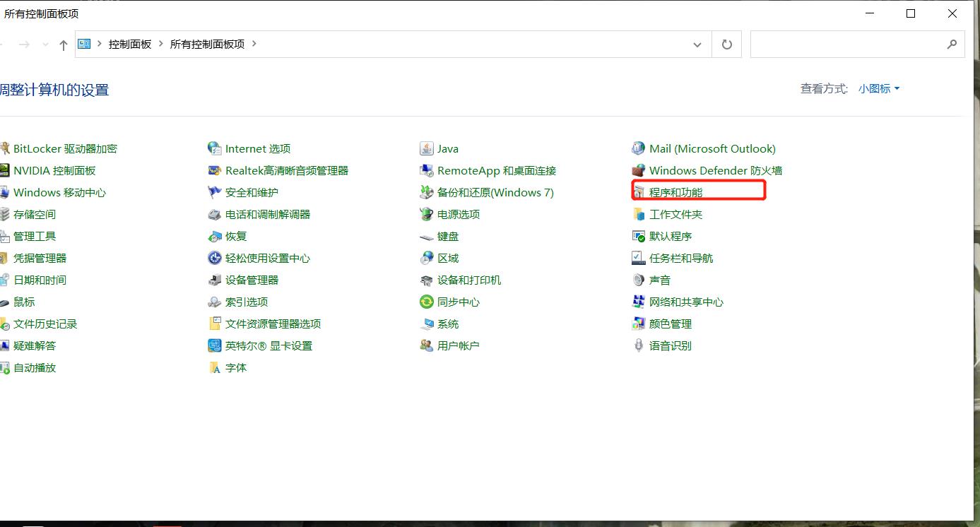
Task: Click the 颜色管理 icon
Action: (x=639, y=324)
